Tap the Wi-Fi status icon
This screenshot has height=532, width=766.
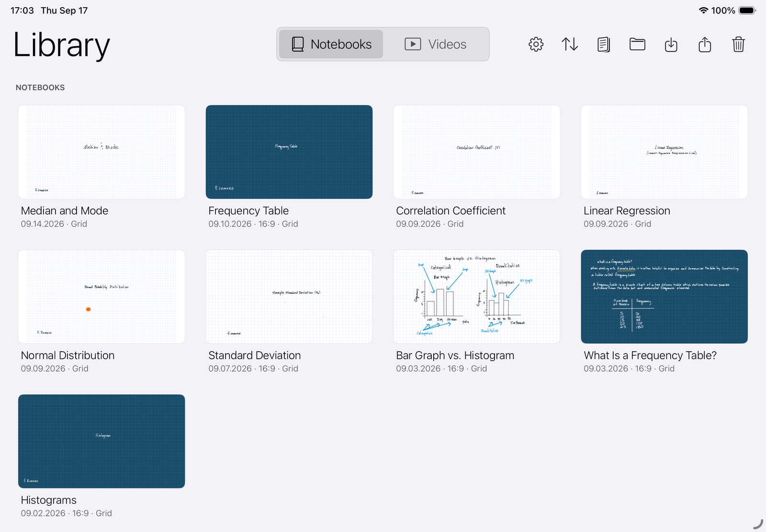703,11
